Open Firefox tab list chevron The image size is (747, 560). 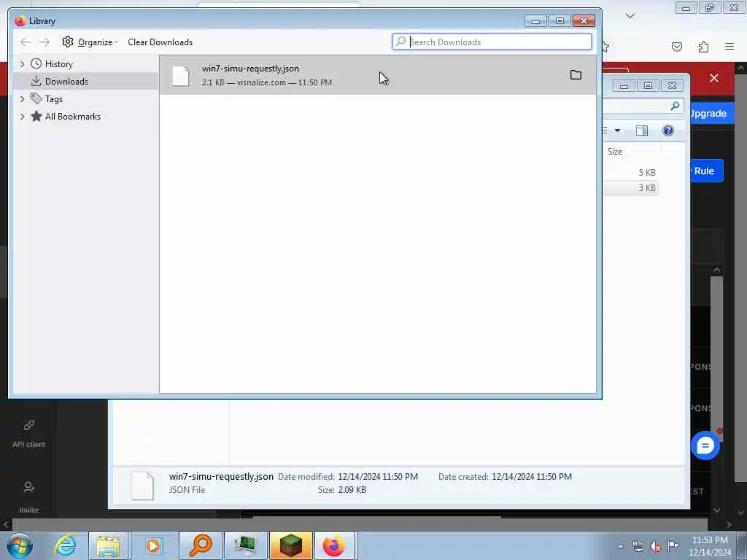pyautogui.click(x=630, y=16)
